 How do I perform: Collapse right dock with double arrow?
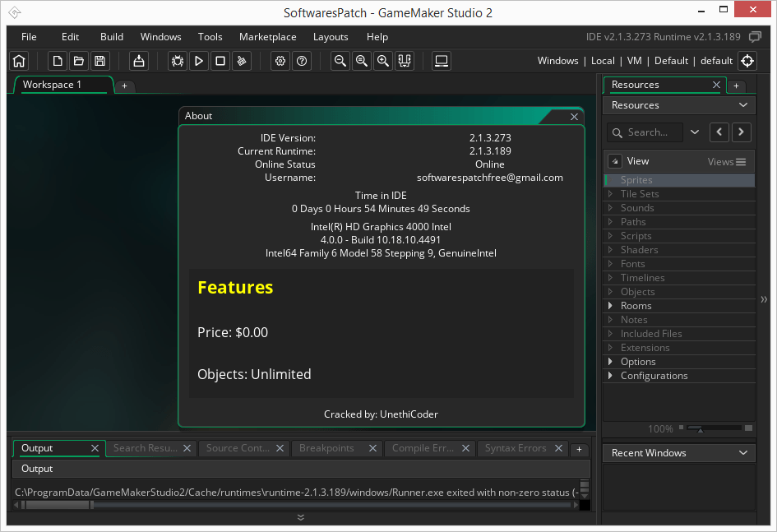(764, 299)
